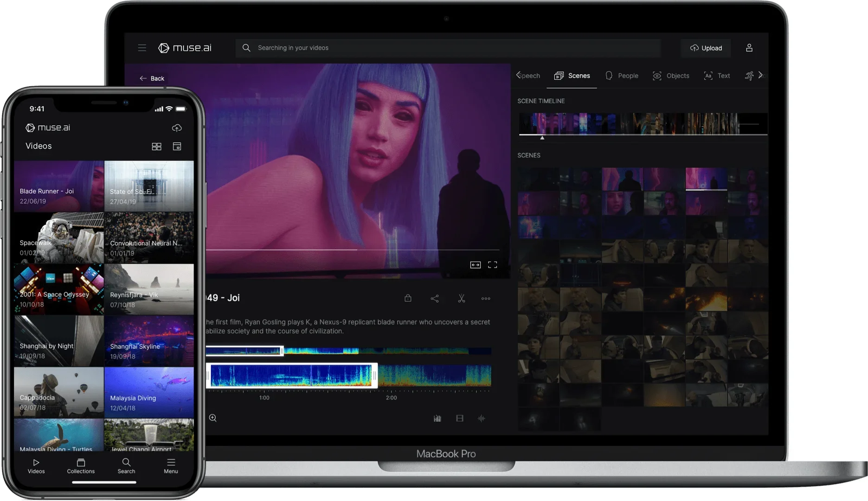The width and height of the screenshot is (868, 501).
Task: Open 'Spacewalk' video on phone
Action: tap(59, 238)
